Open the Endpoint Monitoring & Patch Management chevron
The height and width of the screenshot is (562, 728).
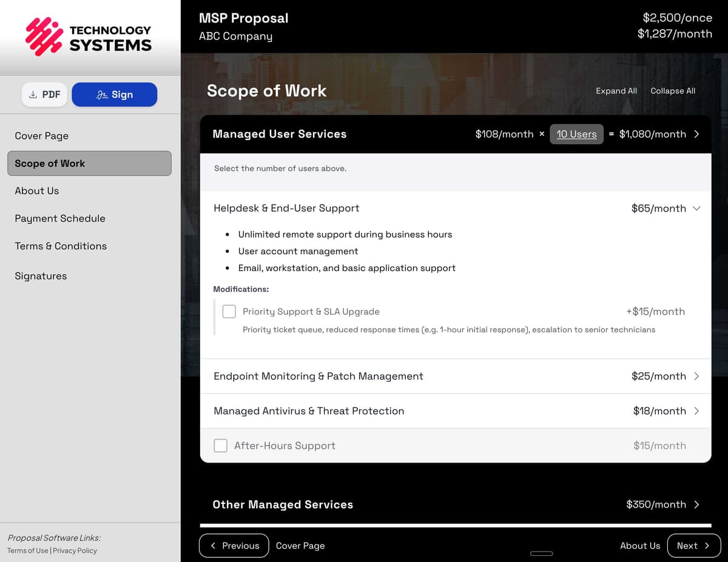point(696,376)
